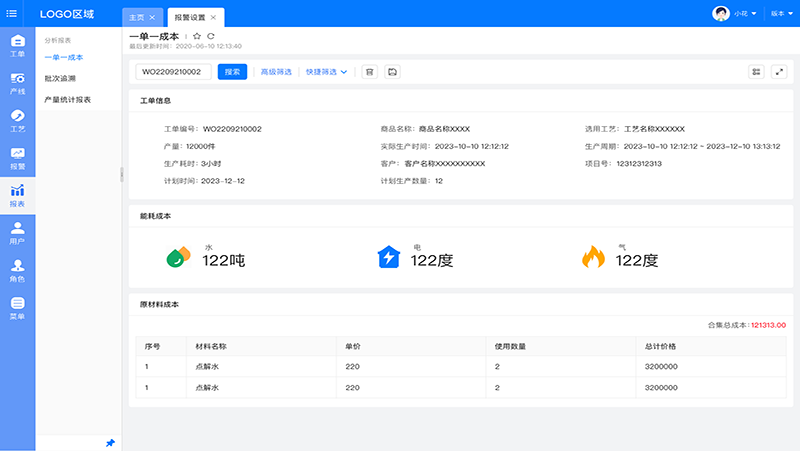
Task: Select 批次追溯 in the report menu
Action: coord(60,78)
